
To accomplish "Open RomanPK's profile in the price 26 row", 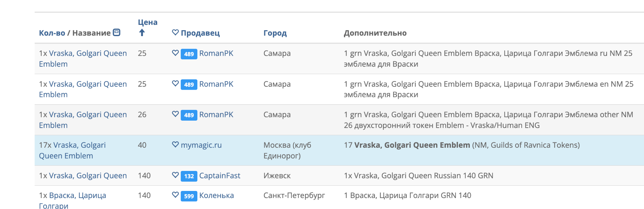I will 216,115.
